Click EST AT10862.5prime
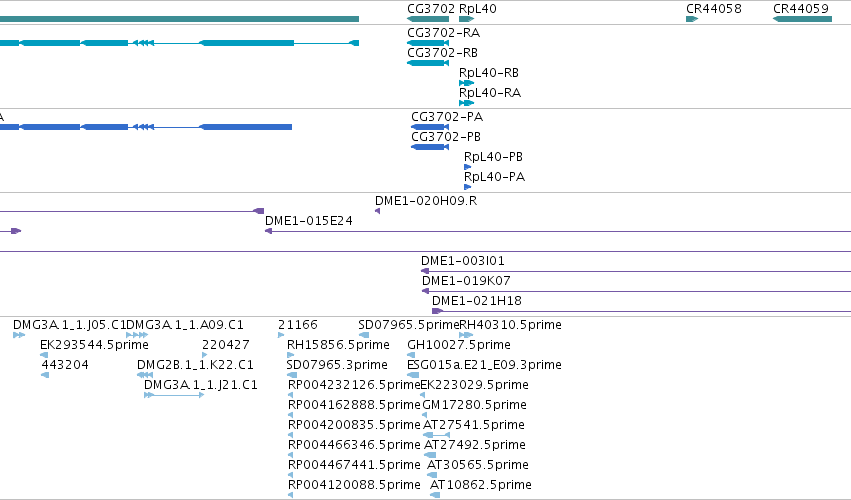Viewport: 851px width, 500px height. coord(435,496)
